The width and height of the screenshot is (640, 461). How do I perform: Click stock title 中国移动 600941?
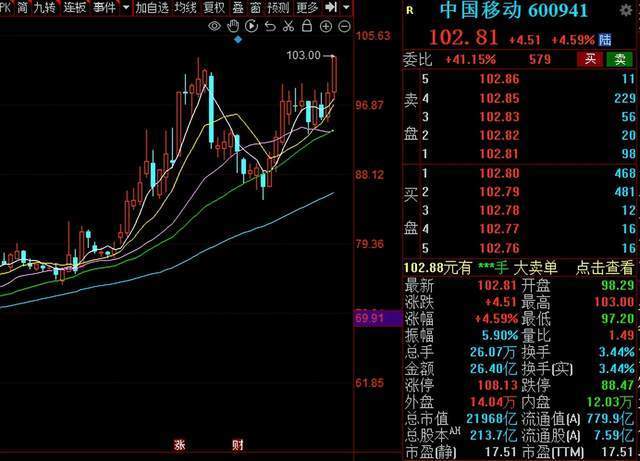tap(513, 10)
